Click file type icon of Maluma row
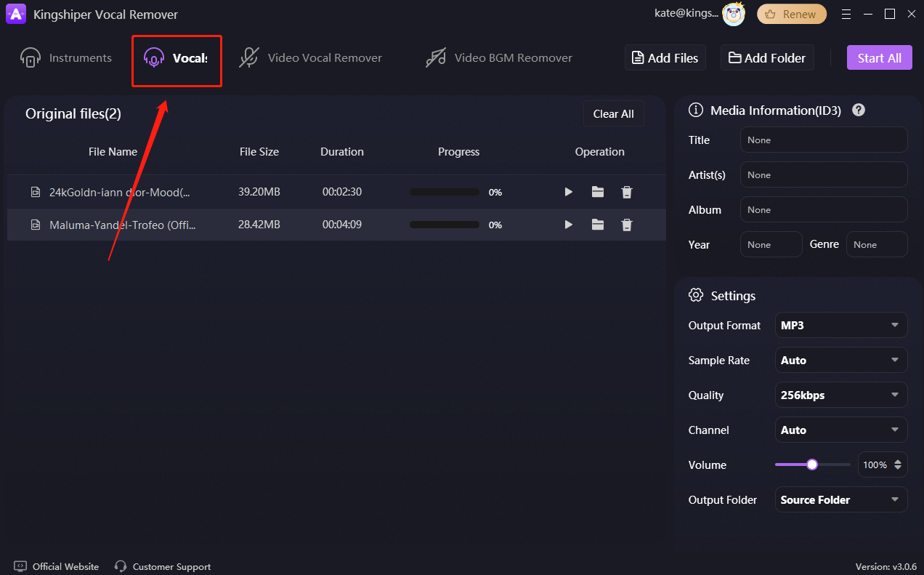 click(x=35, y=225)
